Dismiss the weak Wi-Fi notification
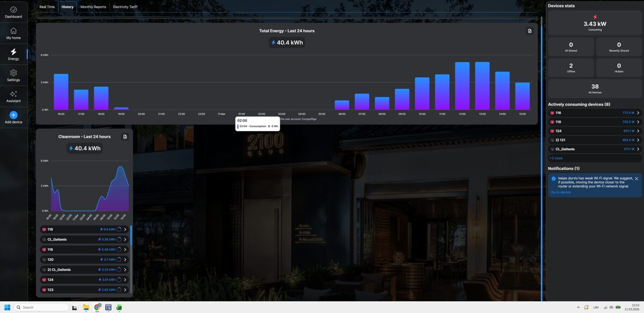644x313 pixels. 636,178
